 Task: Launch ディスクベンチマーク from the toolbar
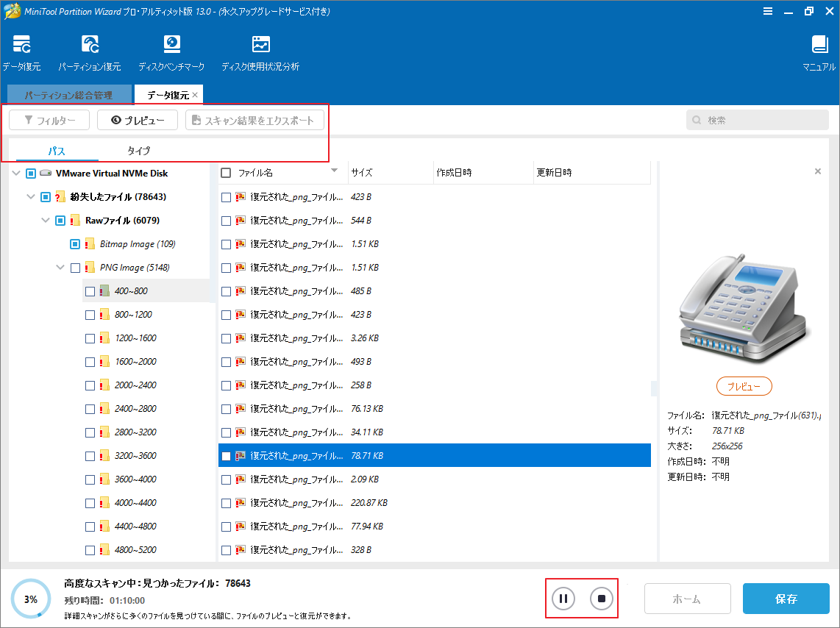[172, 50]
